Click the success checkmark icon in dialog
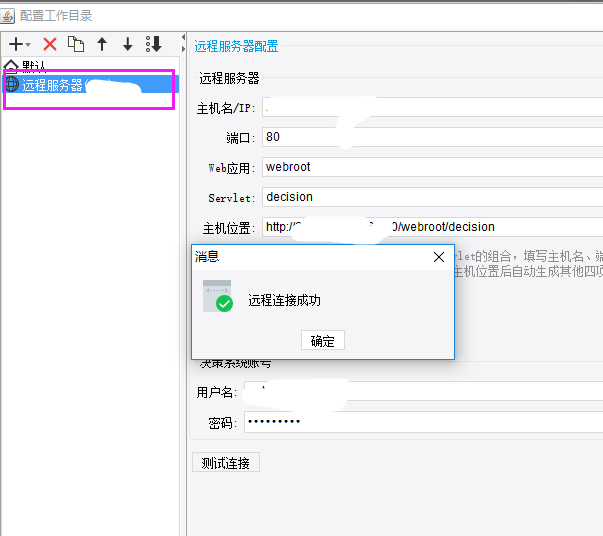The image size is (603, 536). [218, 296]
